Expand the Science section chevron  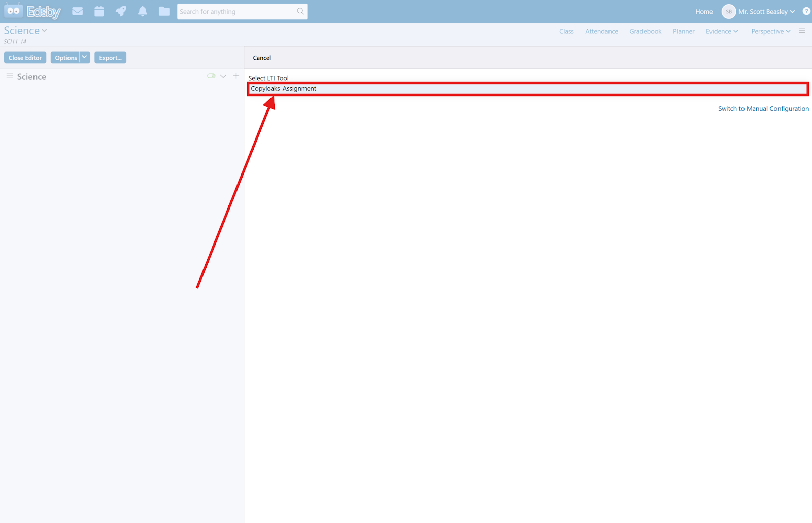(223, 76)
